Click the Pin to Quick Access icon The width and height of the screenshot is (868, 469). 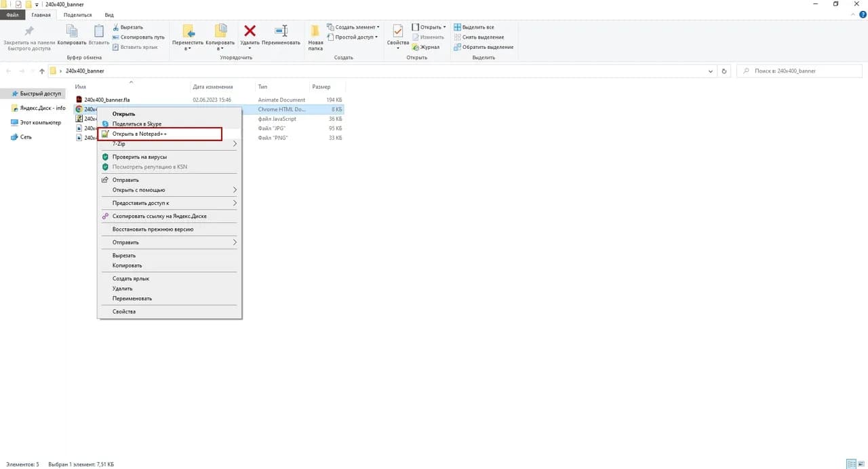(28, 31)
